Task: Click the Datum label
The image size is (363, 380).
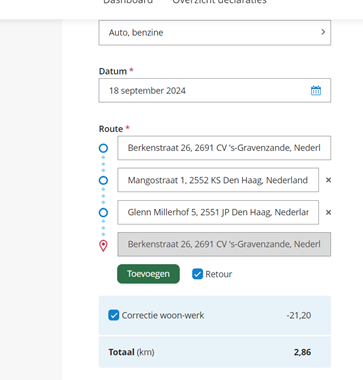Action: pos(113,71)
